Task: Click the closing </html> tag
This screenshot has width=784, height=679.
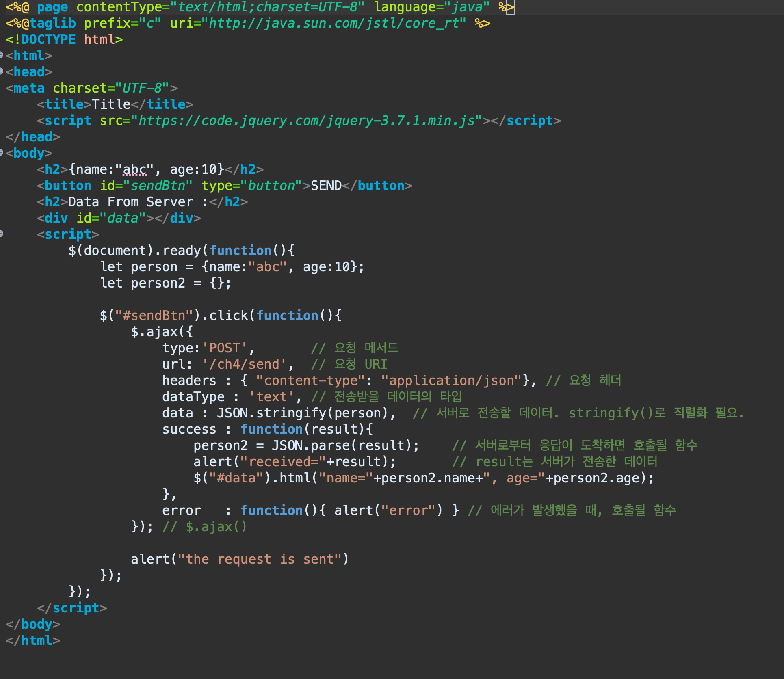Action: point(33,640)
